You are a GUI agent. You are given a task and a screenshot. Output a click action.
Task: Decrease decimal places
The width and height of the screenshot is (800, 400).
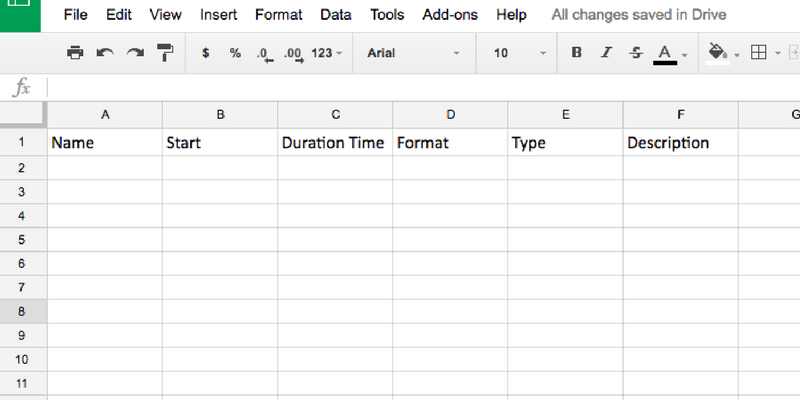(x=263, y=54)
